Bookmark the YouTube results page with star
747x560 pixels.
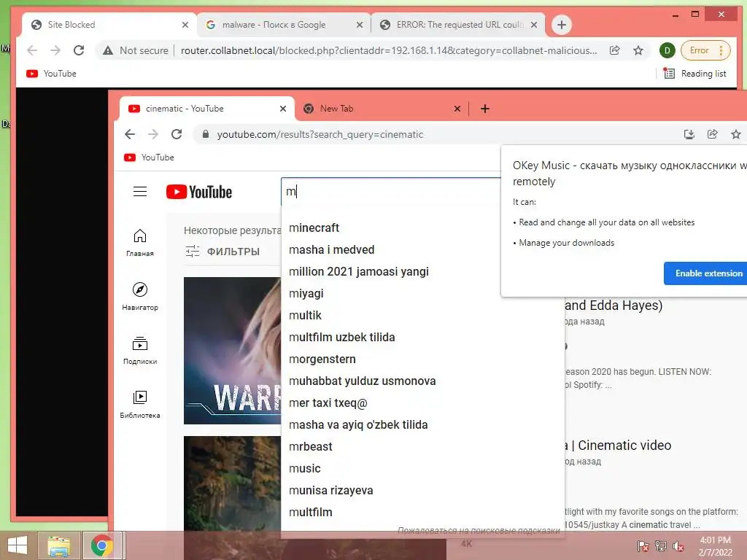tap(735, 134)
